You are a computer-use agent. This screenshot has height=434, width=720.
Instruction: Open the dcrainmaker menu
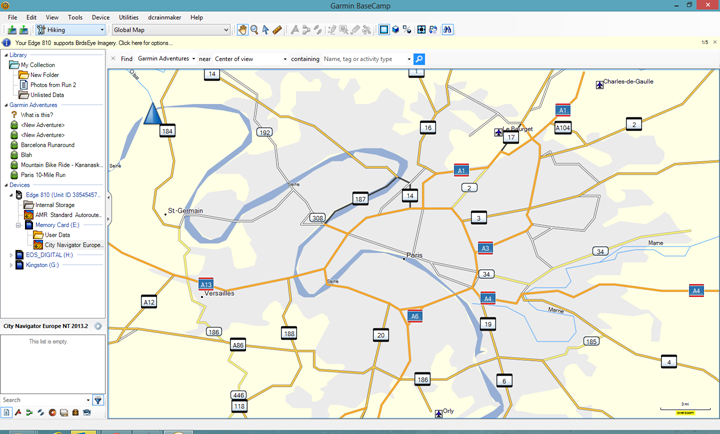(x=164, y=17)
